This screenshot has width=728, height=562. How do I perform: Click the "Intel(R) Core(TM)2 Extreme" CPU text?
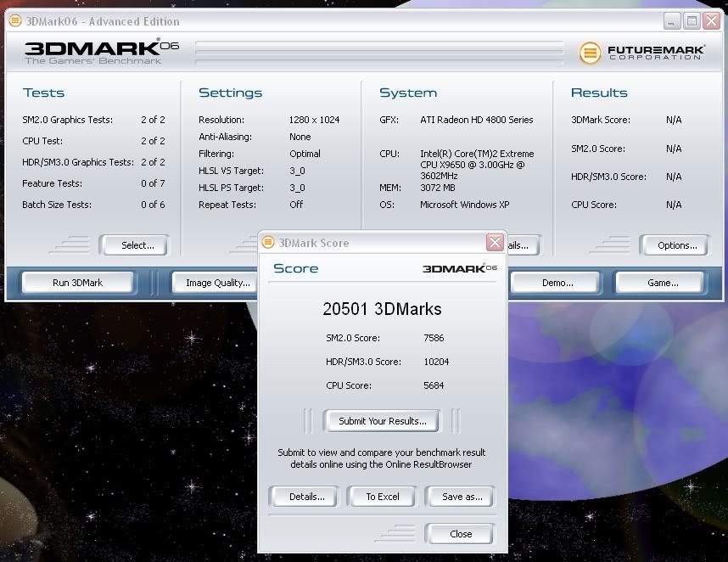(x=477, y=154)
